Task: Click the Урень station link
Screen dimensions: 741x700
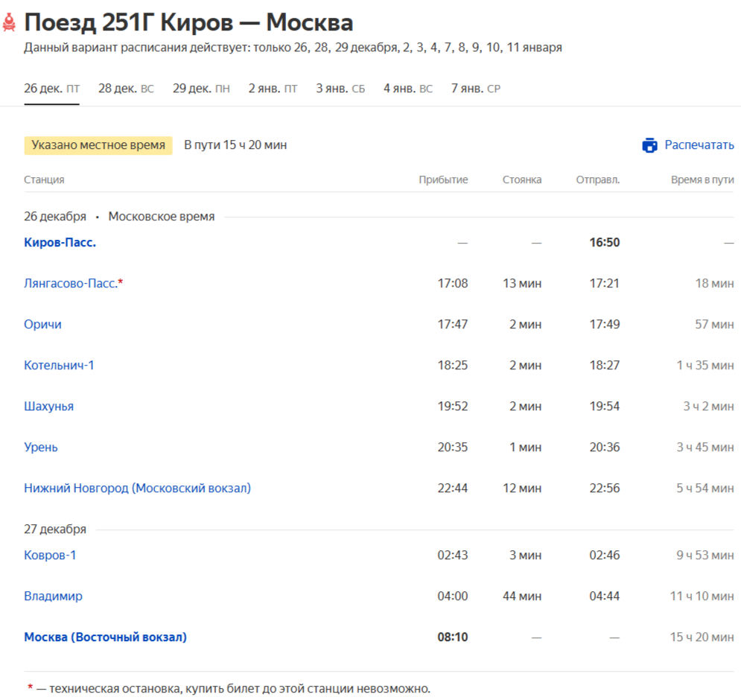Action: tap(41, 448)
